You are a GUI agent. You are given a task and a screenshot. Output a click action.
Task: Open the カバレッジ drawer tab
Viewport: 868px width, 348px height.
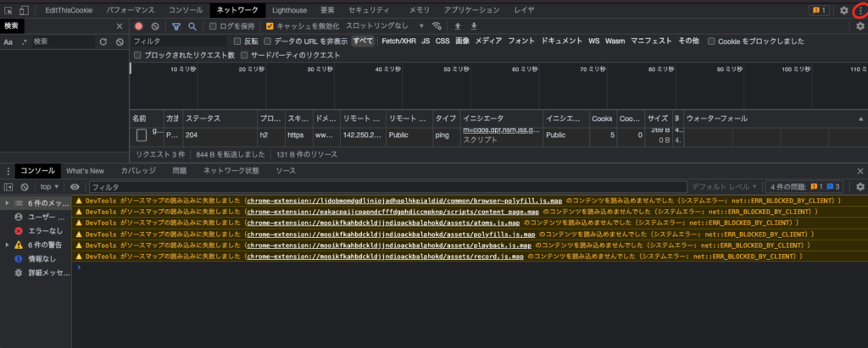coord(137,170)
